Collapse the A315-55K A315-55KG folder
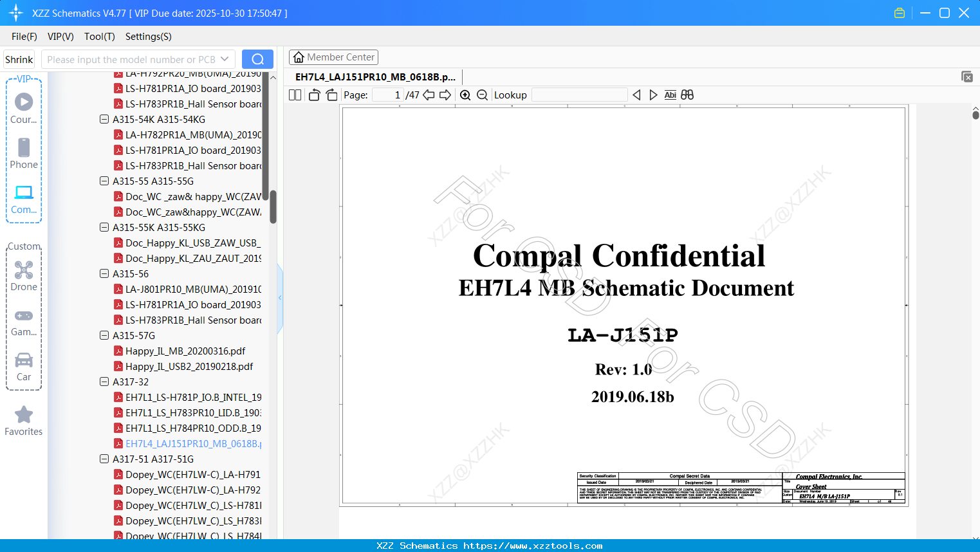Screen dimensions: 980x552 point(104,228)
